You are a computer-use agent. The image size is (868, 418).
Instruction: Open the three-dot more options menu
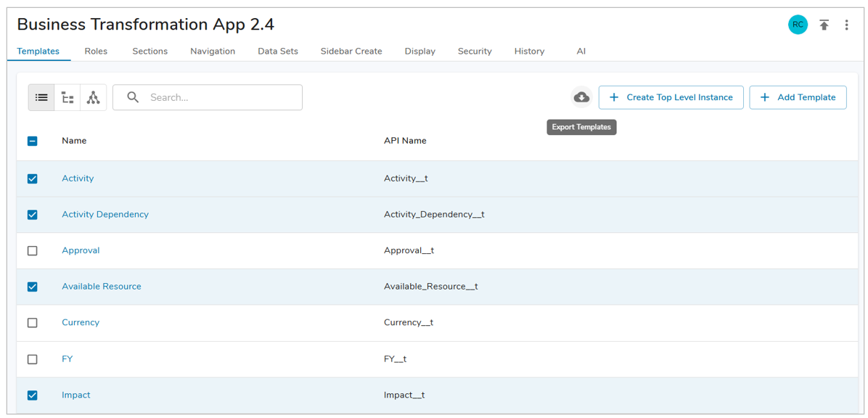(846, 25)
